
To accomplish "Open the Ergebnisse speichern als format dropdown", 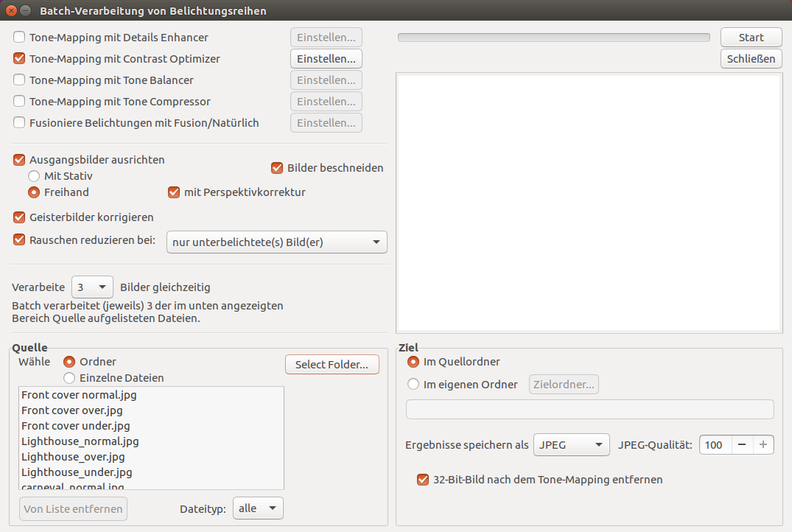I will click(x=571, y=445).
